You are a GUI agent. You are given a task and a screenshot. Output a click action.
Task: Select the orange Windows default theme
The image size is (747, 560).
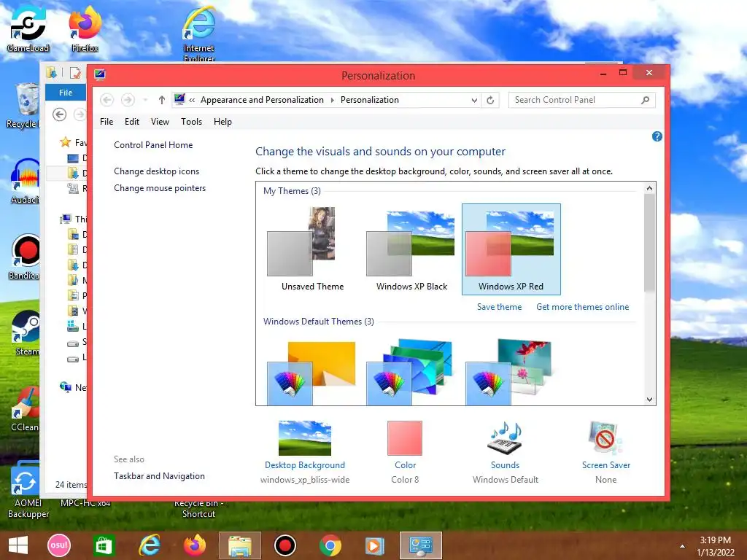click(311, 373)
